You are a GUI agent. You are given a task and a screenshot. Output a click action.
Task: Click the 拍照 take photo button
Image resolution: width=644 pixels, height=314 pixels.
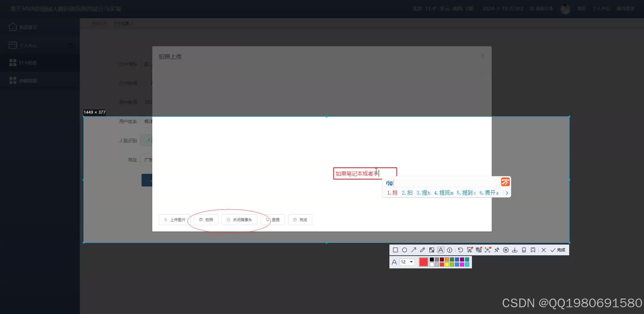[x=206, y=220]
